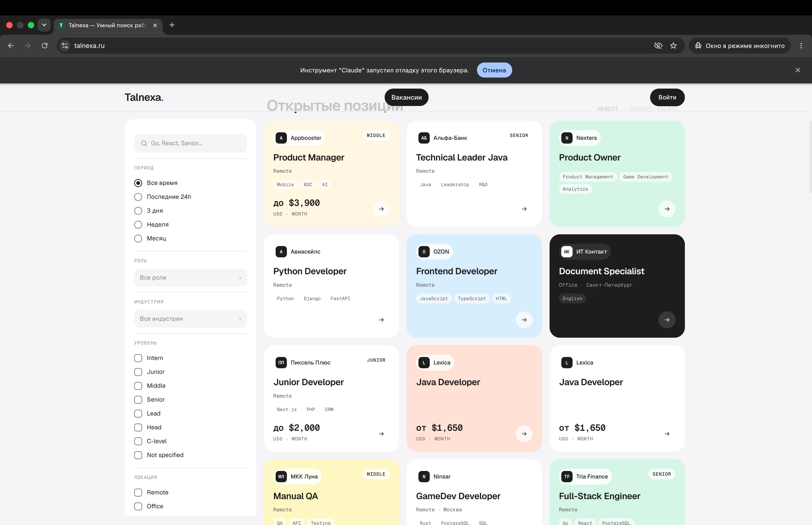This screenshot has height=525, width=812.
Task: Check the Middle level checkbox
Action: 138,386
